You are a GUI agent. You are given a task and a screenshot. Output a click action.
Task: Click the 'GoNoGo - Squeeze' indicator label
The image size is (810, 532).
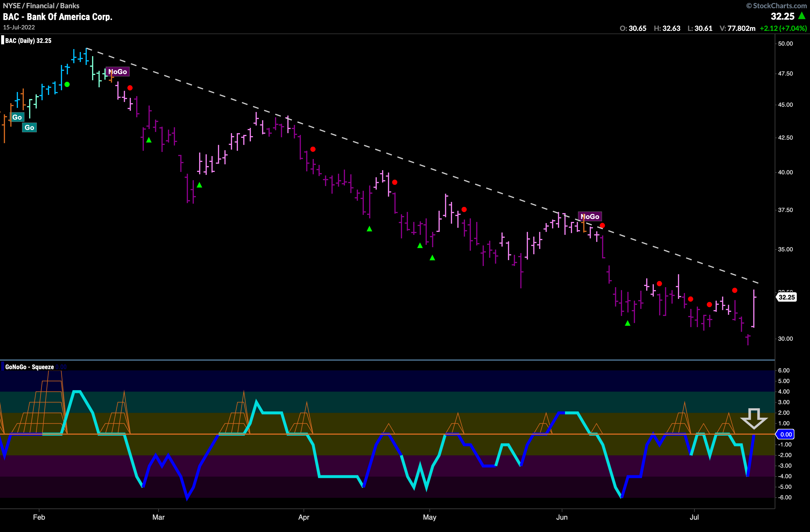(29, 367)
